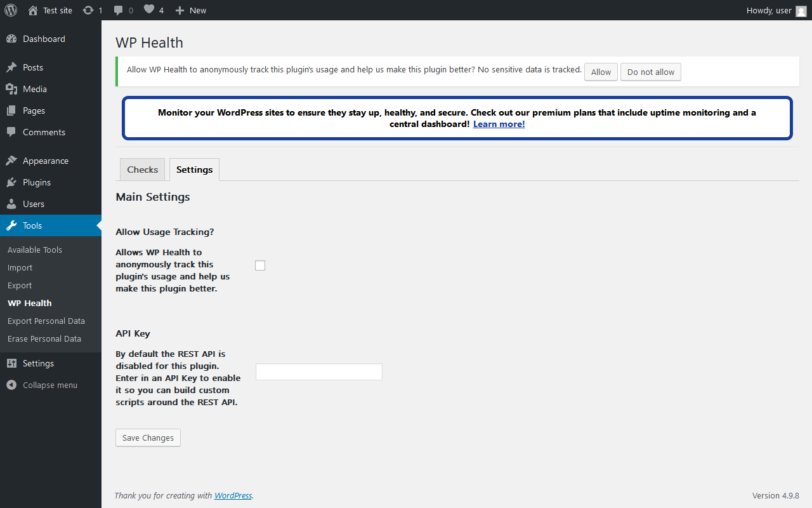Viewport: 812px width, 508px height.
Task: Click the user avatar icon
Action: (801, 10)
